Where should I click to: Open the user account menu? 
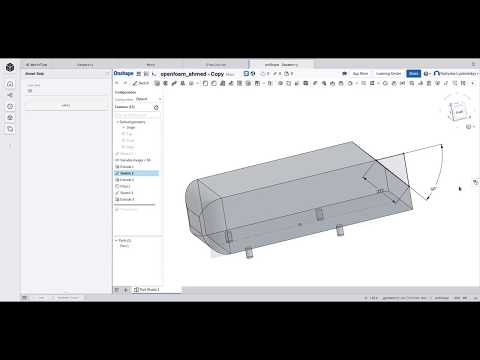coord(456,73)
